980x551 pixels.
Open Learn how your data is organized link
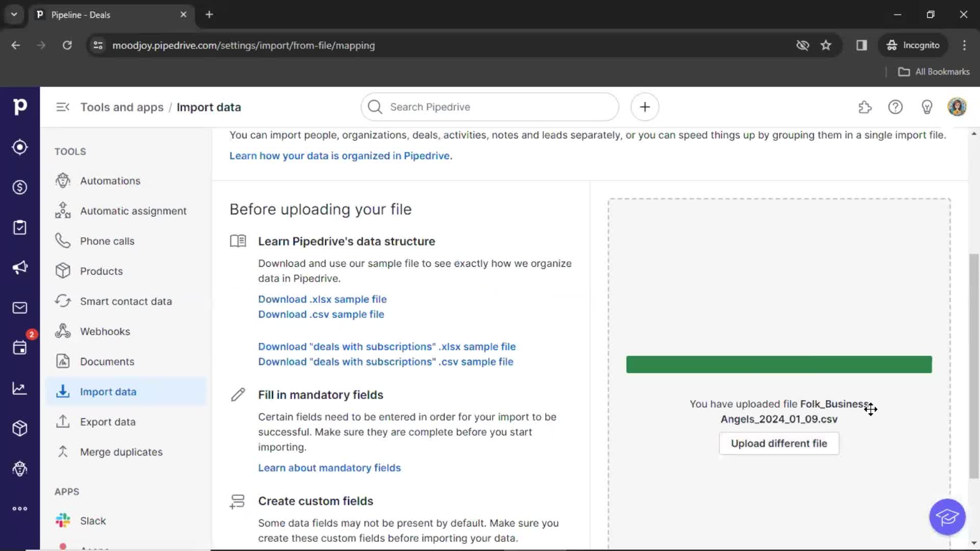tap(341, 156)
